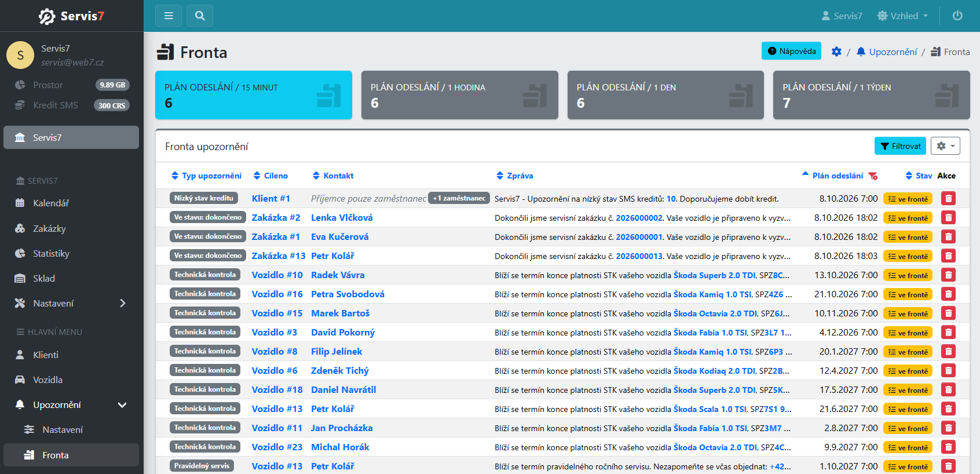Click the 've frontě' status of Eva Kučerová row

point(908,237)
